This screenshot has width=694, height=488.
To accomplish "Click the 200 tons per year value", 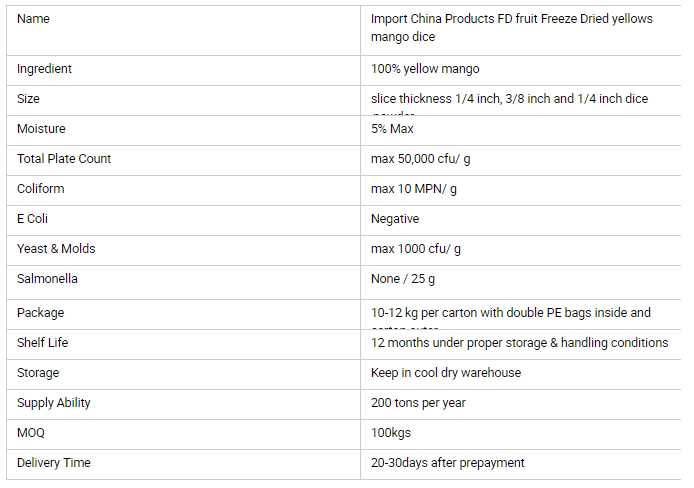I will pyautogui.click(x=418, y=403).
